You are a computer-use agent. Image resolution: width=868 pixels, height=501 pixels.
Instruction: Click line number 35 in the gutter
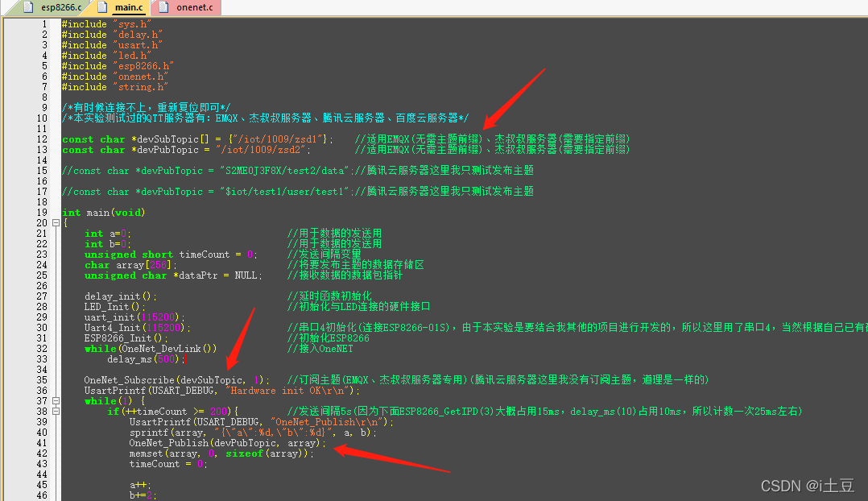click(42, 379)
